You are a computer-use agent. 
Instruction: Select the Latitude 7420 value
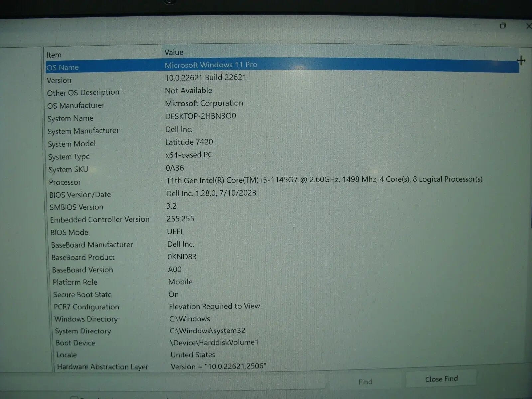(189, 142)
